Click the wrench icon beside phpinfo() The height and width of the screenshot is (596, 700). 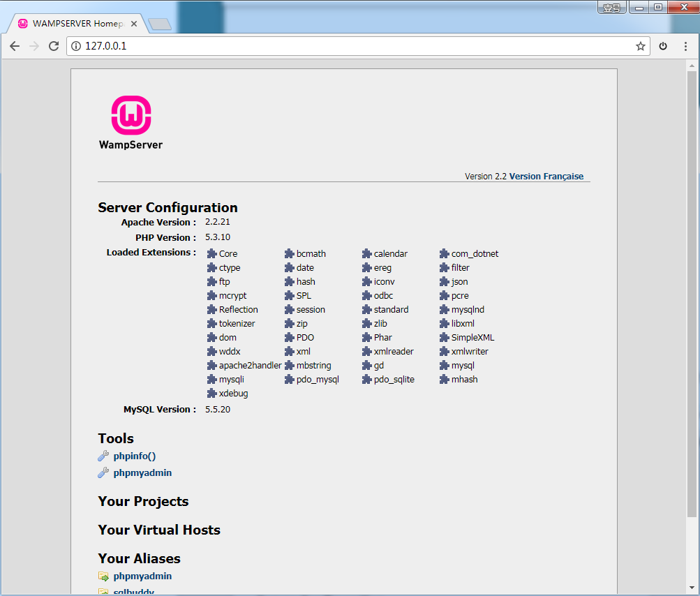coord(103,456)
